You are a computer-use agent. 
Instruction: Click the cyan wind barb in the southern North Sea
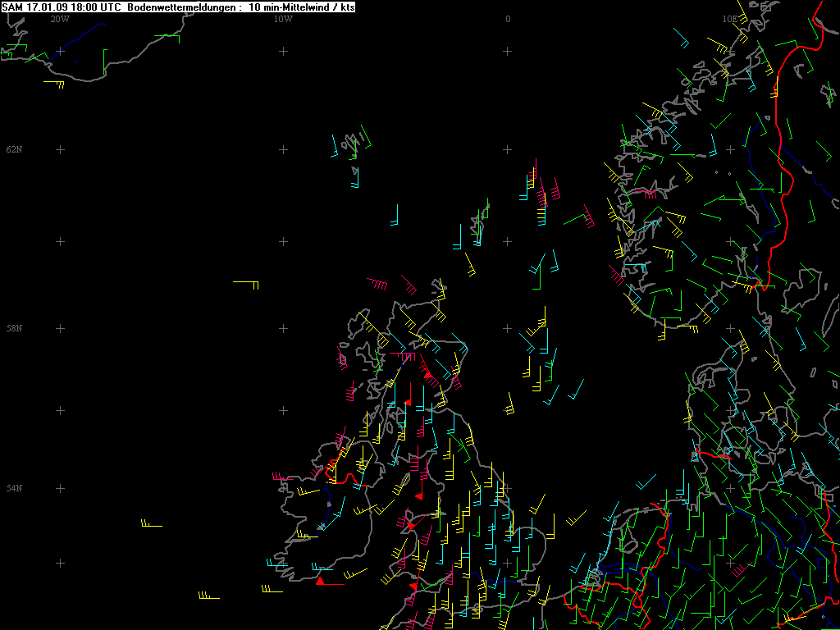[x=646, y=482]
